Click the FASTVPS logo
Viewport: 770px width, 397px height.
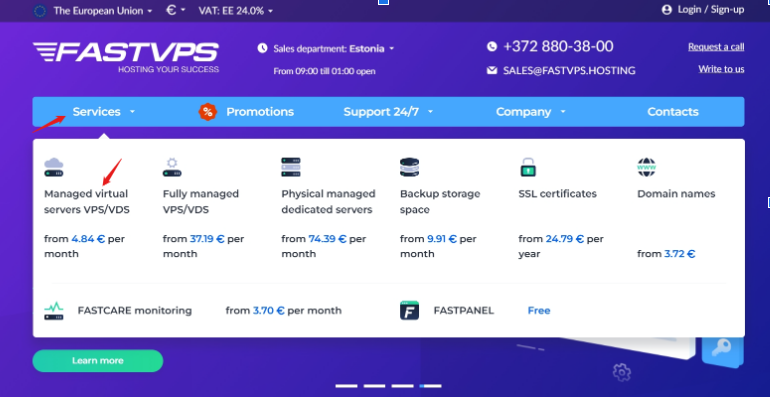pyautogui.click(x=126, y=57)
